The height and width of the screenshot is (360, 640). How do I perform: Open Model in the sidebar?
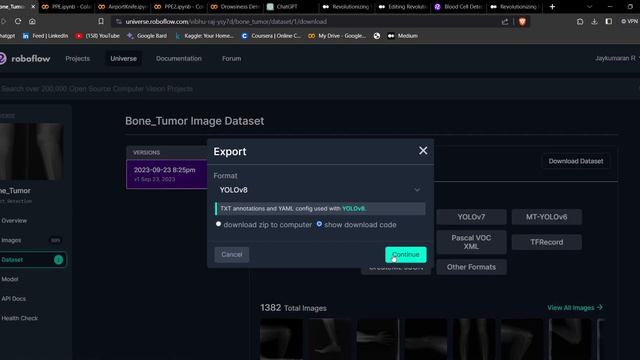coord(10,279)
